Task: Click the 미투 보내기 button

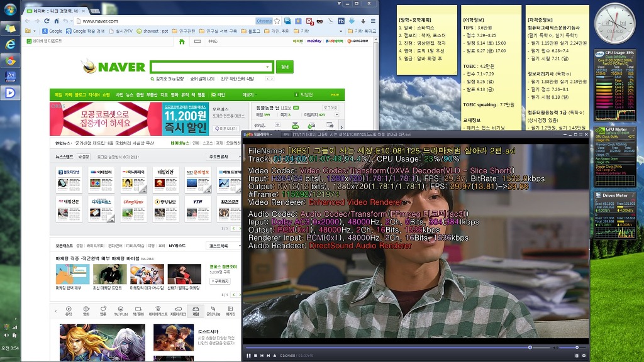Action: pos(226,128)
